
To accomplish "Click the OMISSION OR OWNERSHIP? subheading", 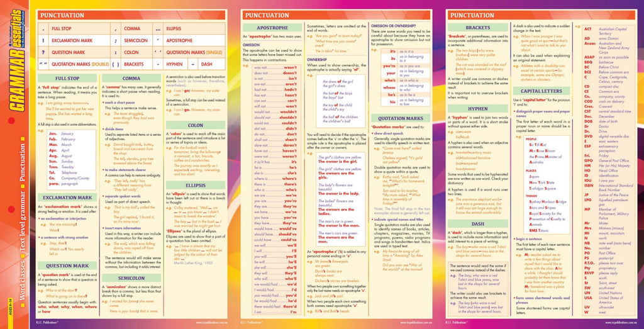I will click(393, 25).
